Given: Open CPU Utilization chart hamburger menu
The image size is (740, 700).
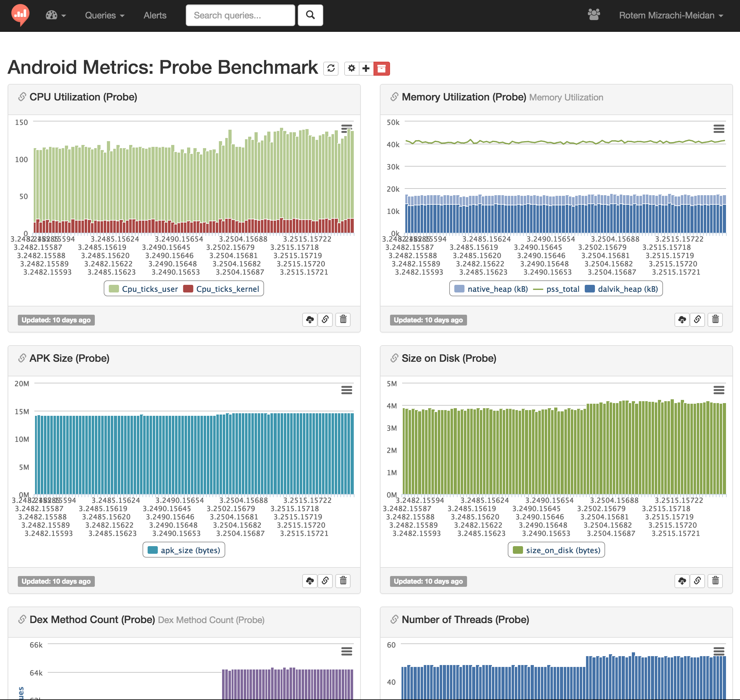Looking at the screenshot, I should pyautogui.click(x=346, y=129).
